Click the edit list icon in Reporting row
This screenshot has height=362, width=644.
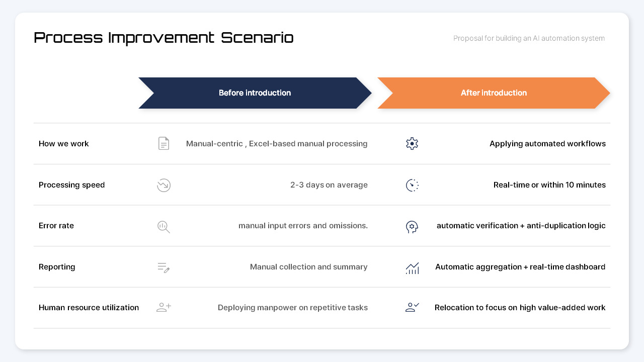[x=164, y=267]
